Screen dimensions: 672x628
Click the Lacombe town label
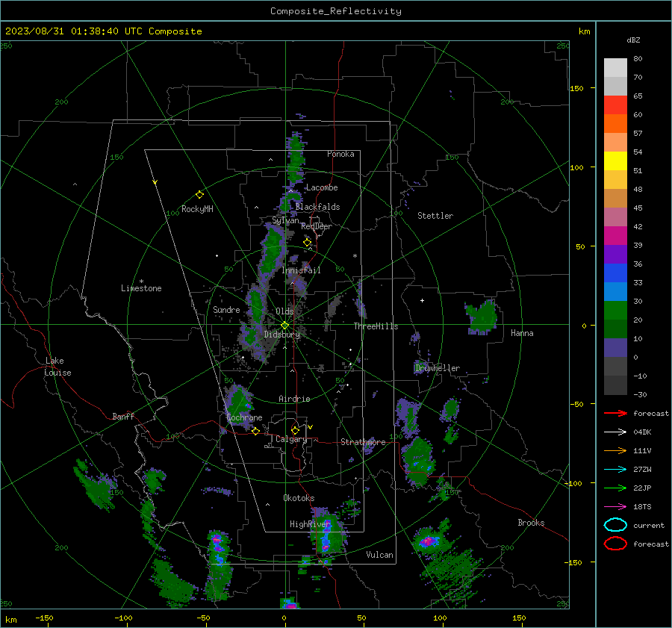(x=322, y=187)
